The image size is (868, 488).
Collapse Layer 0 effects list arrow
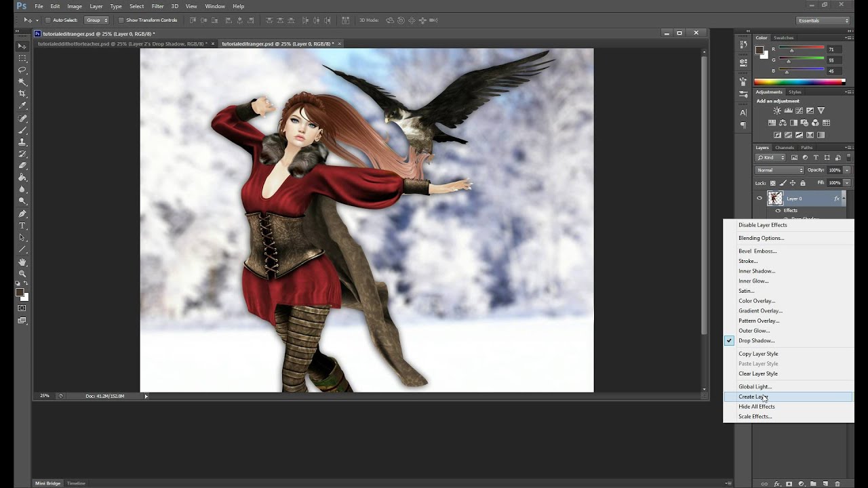844,199
